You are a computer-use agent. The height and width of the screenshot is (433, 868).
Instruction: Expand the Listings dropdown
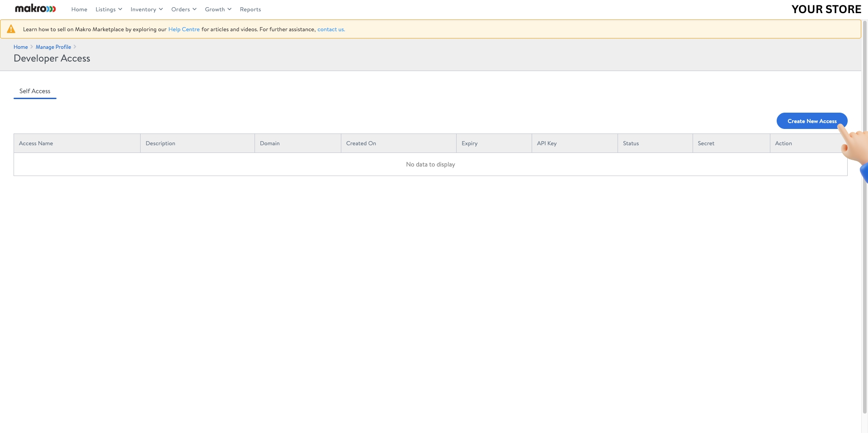(x=108, y=9)
